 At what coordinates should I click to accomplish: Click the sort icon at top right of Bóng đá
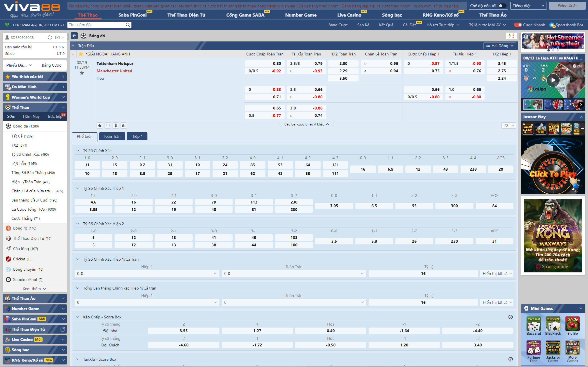coord(511,36)
